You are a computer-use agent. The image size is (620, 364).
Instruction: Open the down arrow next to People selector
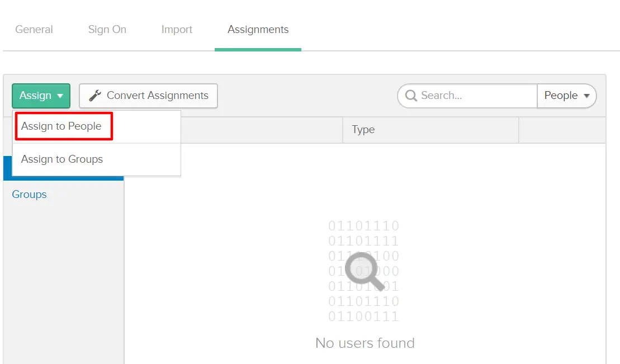click(587, 96)
